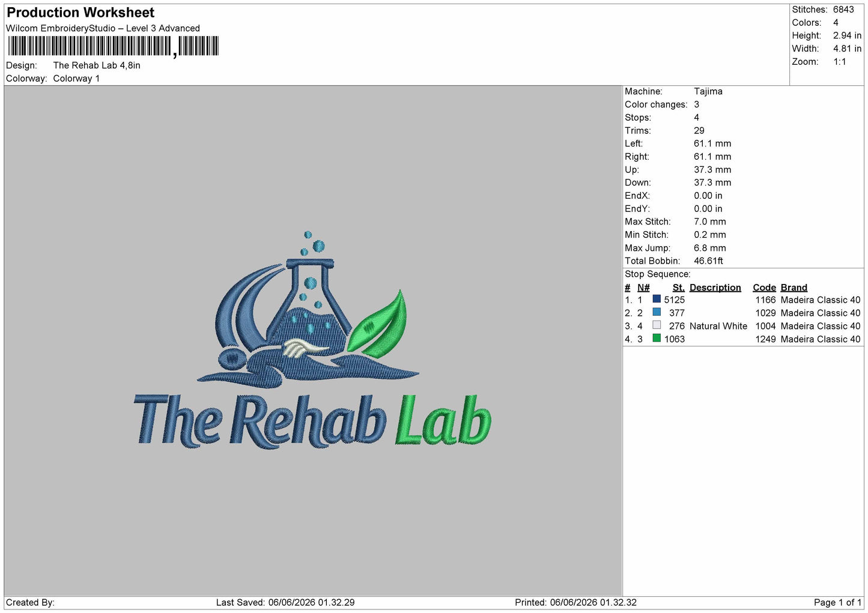Click the Colors value 4
The image size is (868, 613).
(x=836, y=23)
